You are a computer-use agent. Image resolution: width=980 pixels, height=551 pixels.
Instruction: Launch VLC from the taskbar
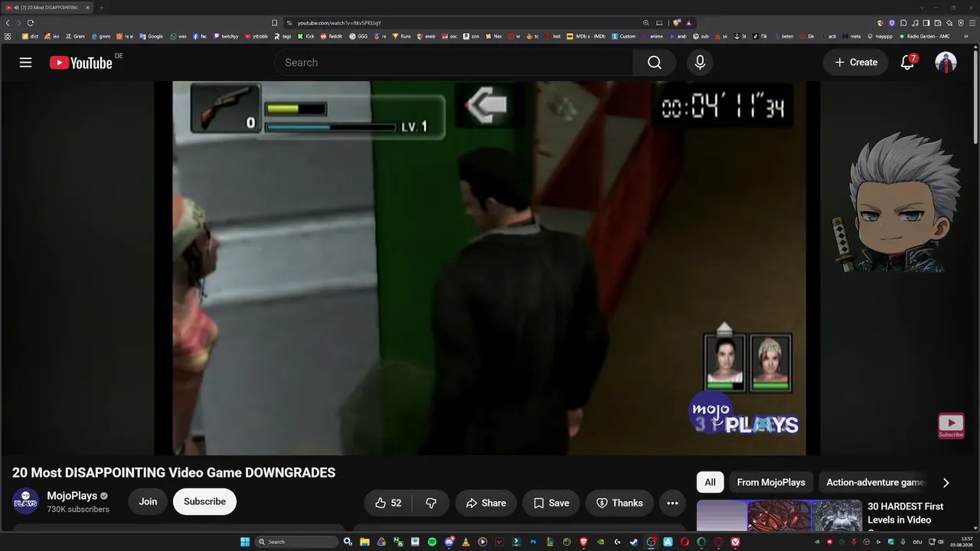pyautogui.click(x=465, y=542)
